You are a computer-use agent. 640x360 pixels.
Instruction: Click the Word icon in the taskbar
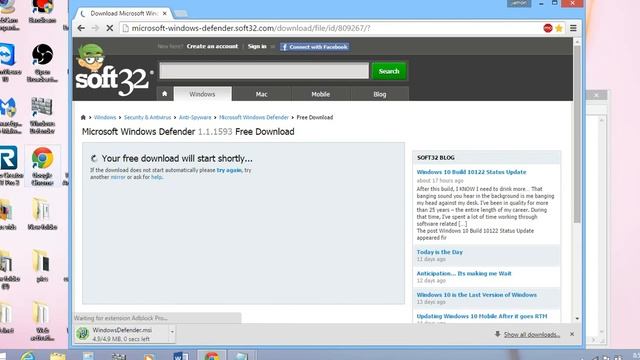coord(181,356)
